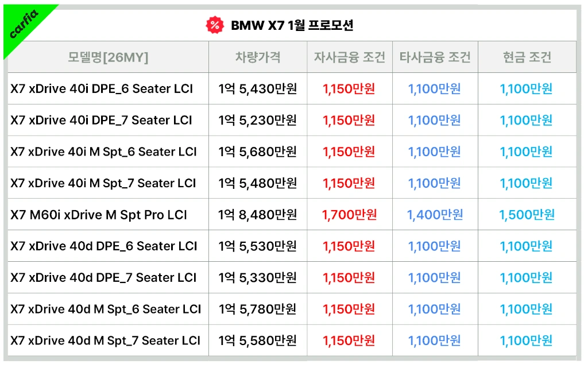The height and width of the screenshot is (368, 588).
Task: Select model X7 xDrive 40i M Spt_6 Seater LCI
Action: point(103,152)
